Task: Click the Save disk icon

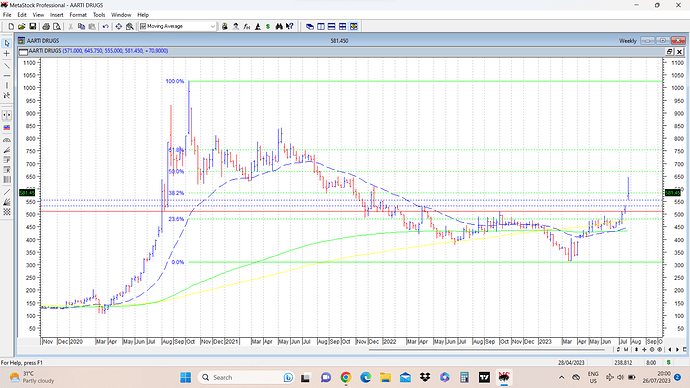Action: click(x=33, y=26)
